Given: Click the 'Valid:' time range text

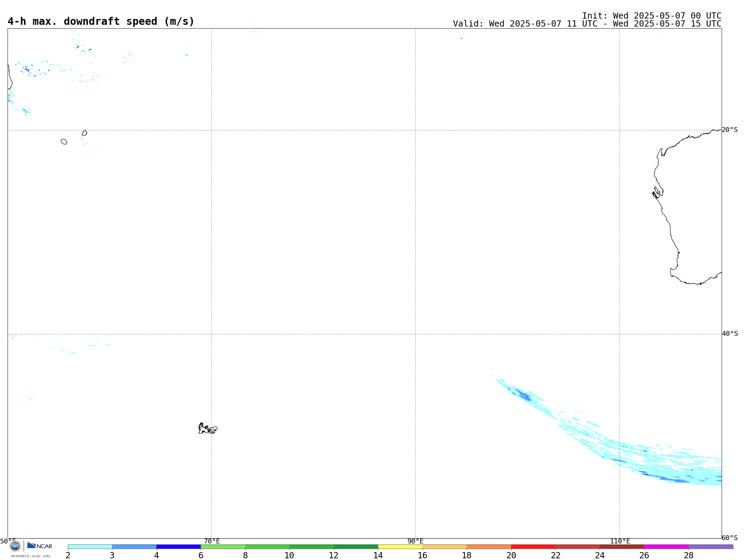Looking at the screenshot, I should [x=587, y=24].
